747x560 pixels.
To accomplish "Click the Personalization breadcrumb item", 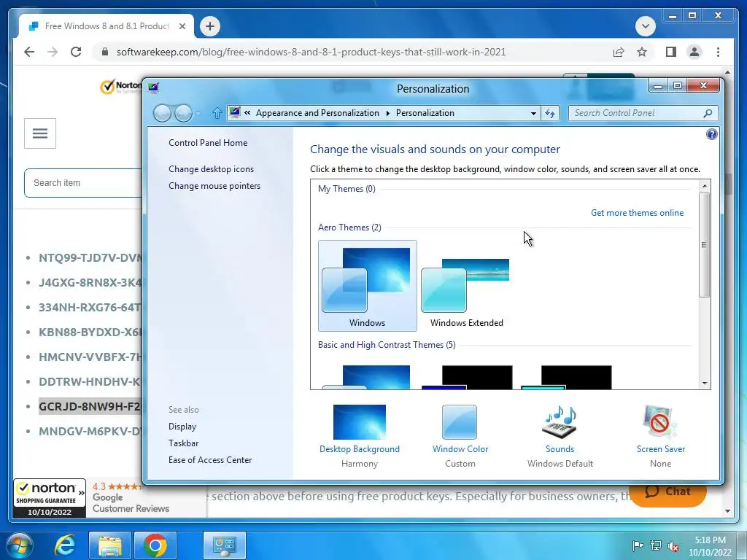I will [425, 113].
